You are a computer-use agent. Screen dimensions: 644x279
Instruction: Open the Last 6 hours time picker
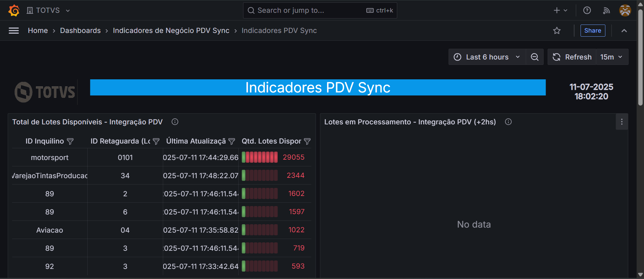coord(487,57)
